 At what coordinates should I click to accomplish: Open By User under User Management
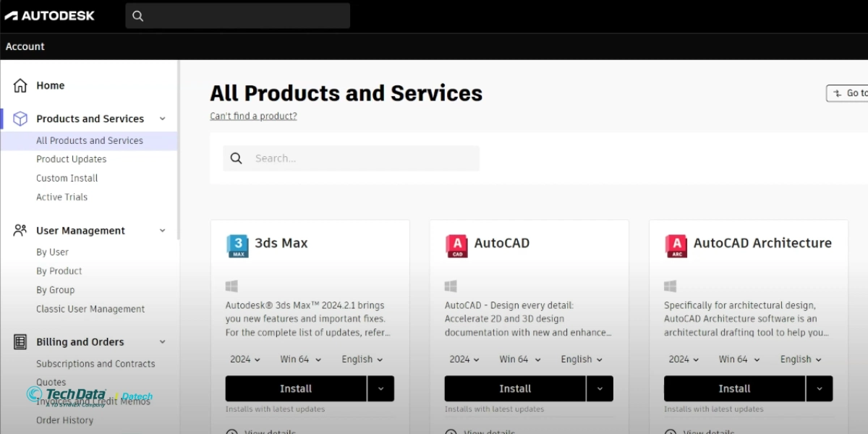[53, 252]
